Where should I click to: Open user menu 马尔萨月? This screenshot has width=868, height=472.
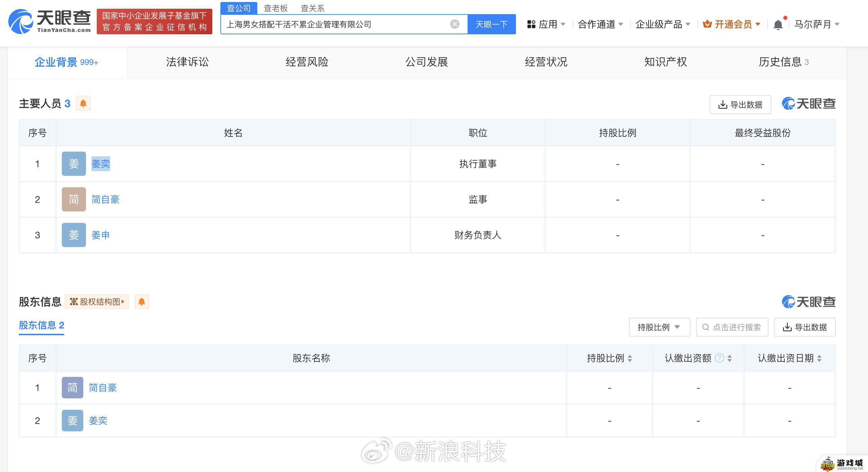point(817,24)
